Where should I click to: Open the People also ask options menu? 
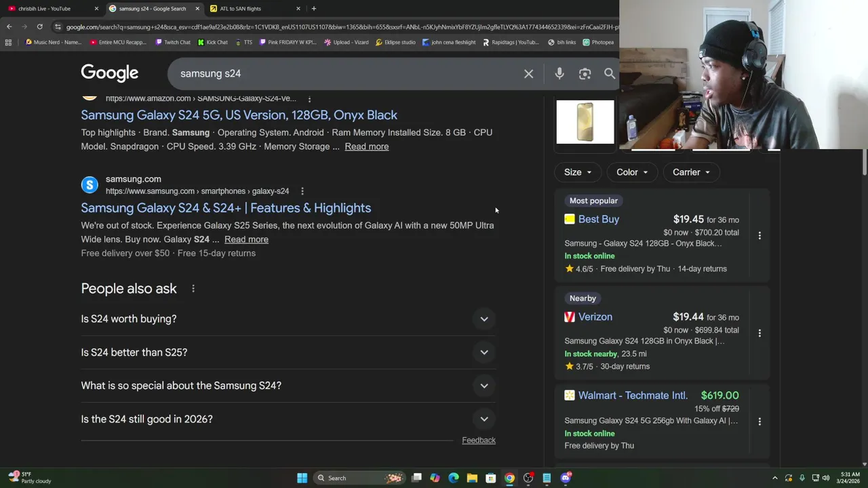coord(193,289)
